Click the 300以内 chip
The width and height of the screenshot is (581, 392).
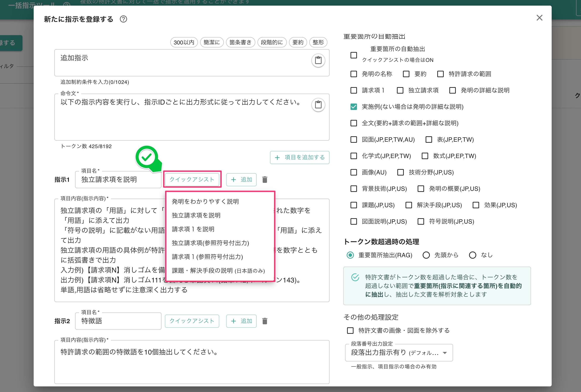pyautogui.click(x=184, y=42)
